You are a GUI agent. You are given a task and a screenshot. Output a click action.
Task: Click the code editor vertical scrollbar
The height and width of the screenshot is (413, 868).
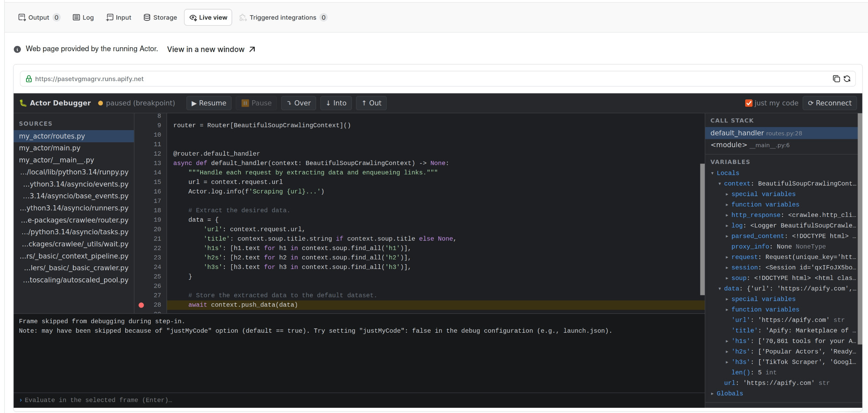click(x=702, y=229)
